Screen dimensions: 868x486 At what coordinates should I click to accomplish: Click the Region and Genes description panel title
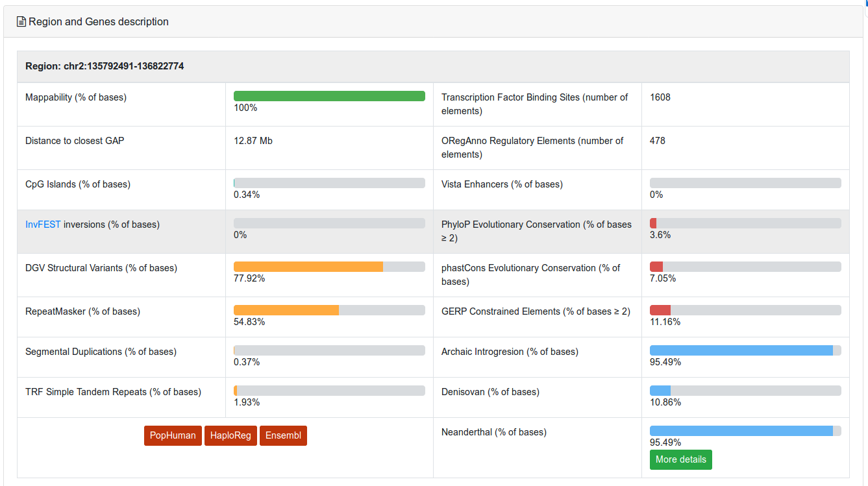98,22
